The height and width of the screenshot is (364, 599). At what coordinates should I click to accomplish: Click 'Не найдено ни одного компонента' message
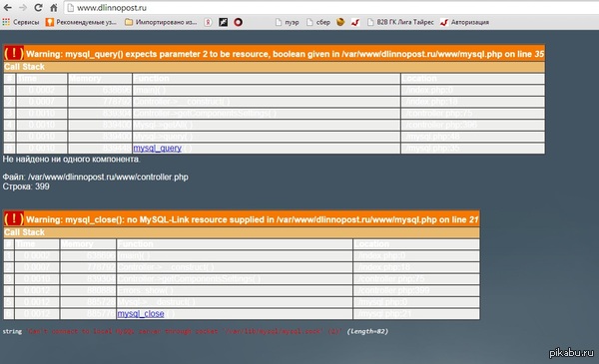pyautogui.click(x=71, y=160)
